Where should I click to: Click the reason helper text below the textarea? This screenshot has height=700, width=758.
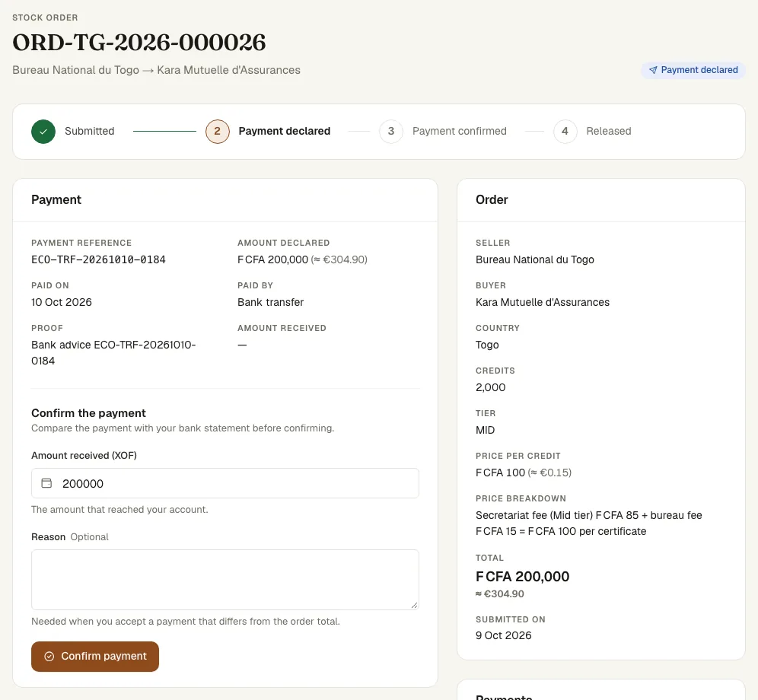point(186,621)
